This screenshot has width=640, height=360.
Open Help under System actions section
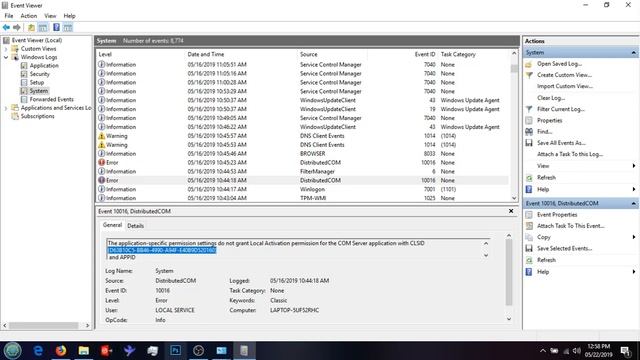click(x=543, y=189)
